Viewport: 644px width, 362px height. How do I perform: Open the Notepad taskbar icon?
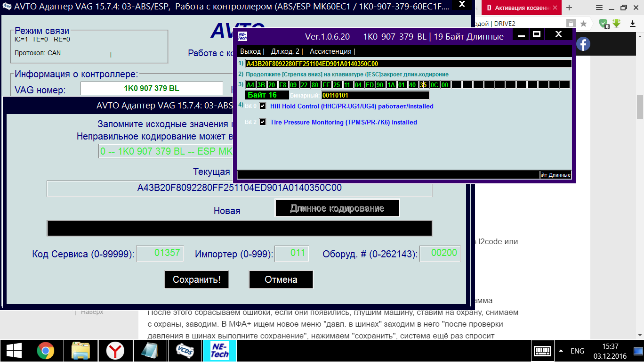point(150,350)
